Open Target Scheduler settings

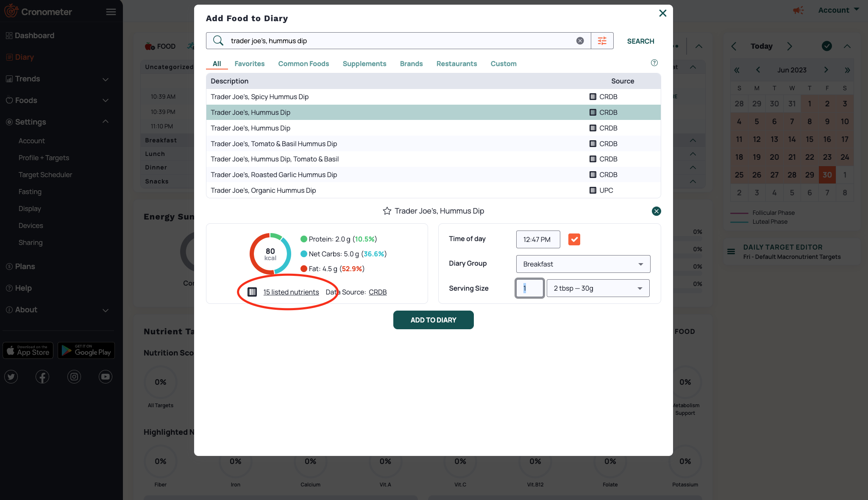coord(45,175)
